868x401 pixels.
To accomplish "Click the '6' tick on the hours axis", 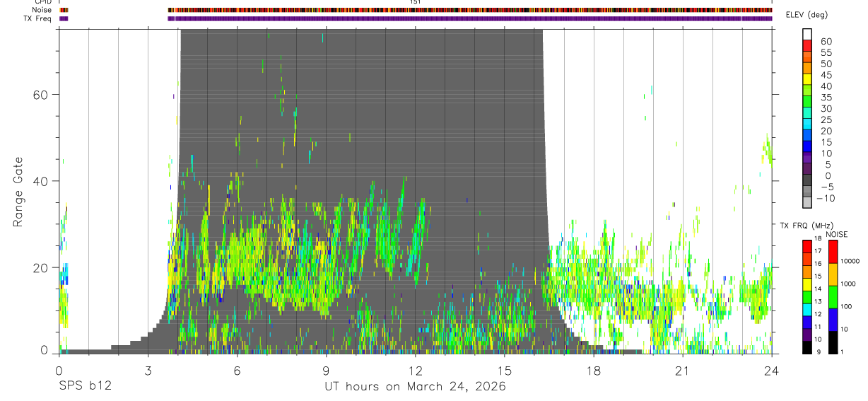I will pyautogui.click(x=237, y=370).
